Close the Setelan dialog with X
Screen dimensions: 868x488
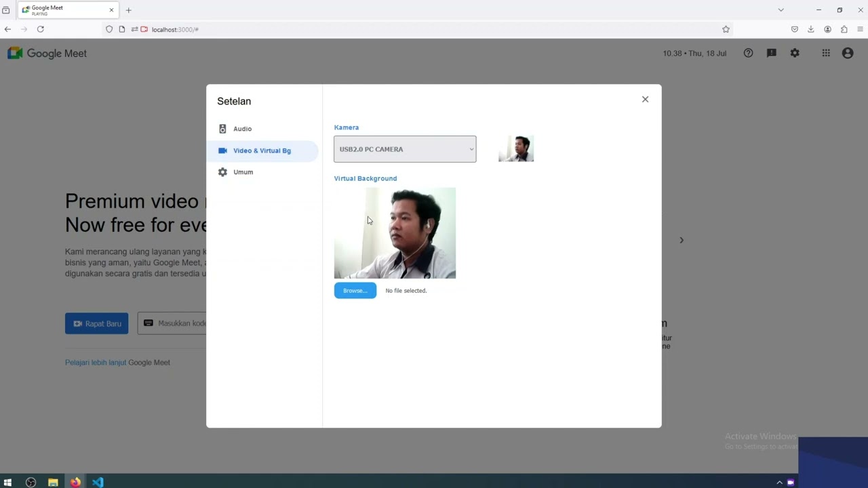[x=645, y=100]
